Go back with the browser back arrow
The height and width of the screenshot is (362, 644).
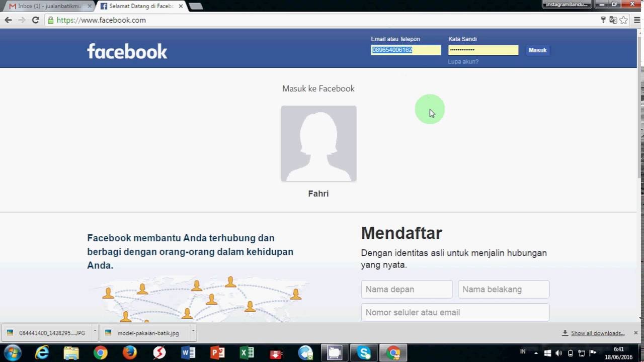click(8, 20)
